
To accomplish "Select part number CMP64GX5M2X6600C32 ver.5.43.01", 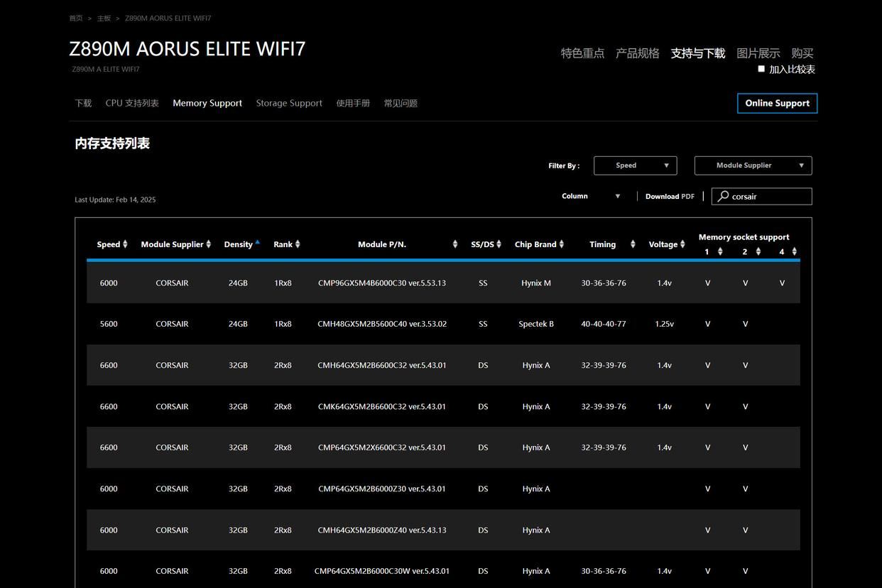I will [x=382, y=447].
